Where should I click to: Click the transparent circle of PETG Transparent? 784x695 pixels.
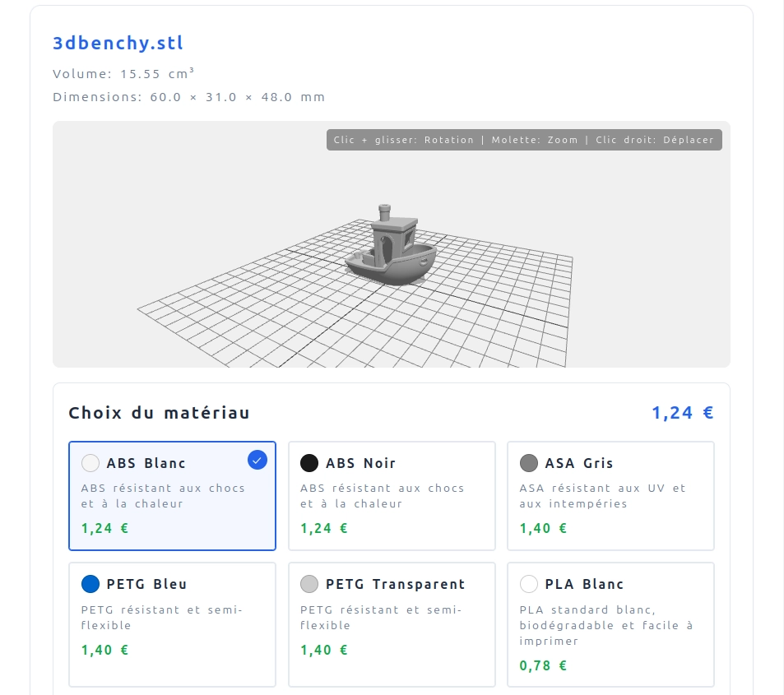(310, 584)
